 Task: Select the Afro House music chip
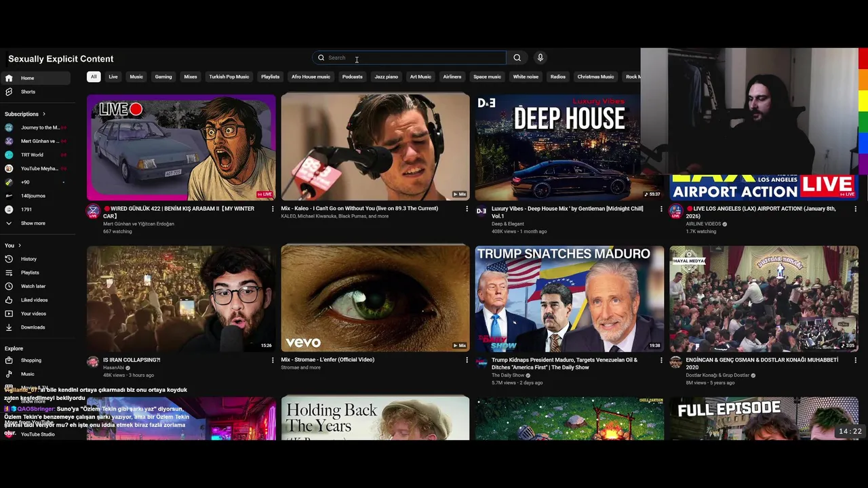click(x=311, y=77)
